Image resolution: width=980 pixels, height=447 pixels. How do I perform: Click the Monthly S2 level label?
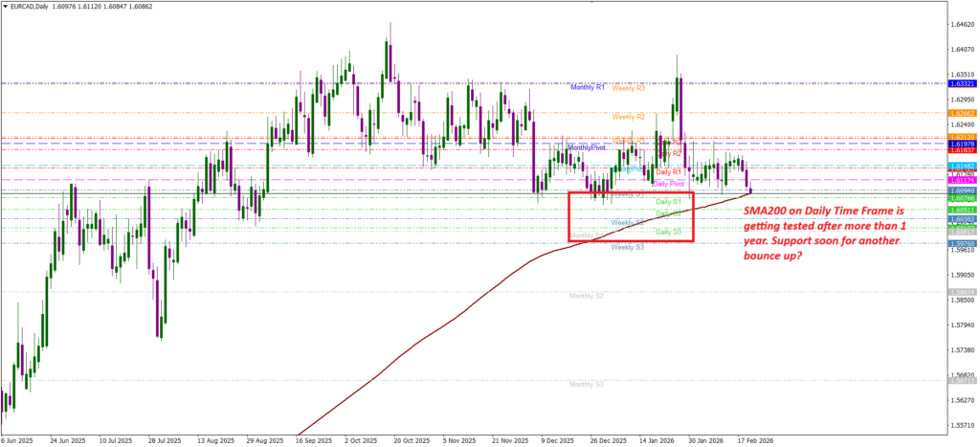click(x=586, y=296)
